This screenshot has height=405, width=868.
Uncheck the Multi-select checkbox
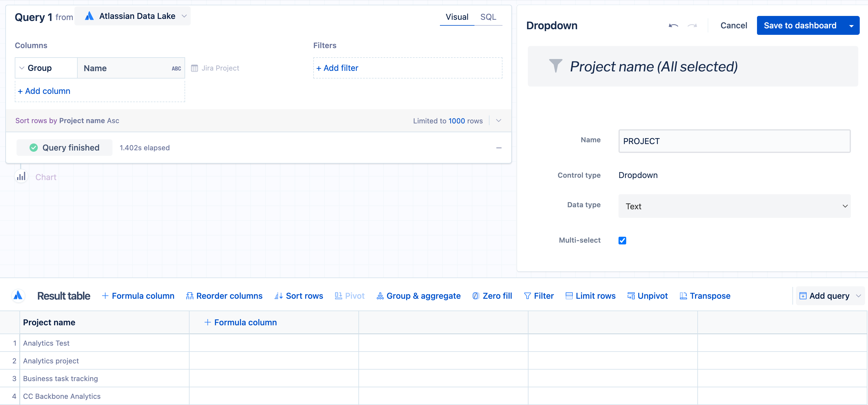[x=622, y=240]
